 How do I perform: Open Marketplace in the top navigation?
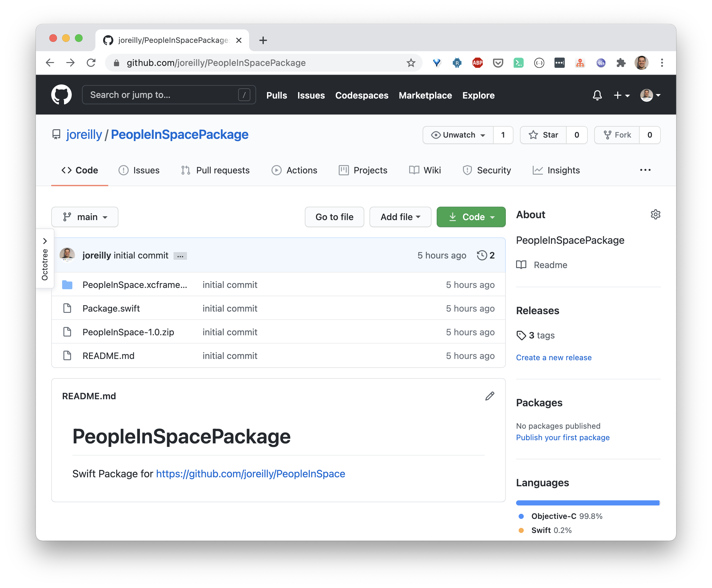[x=425, y=96]
